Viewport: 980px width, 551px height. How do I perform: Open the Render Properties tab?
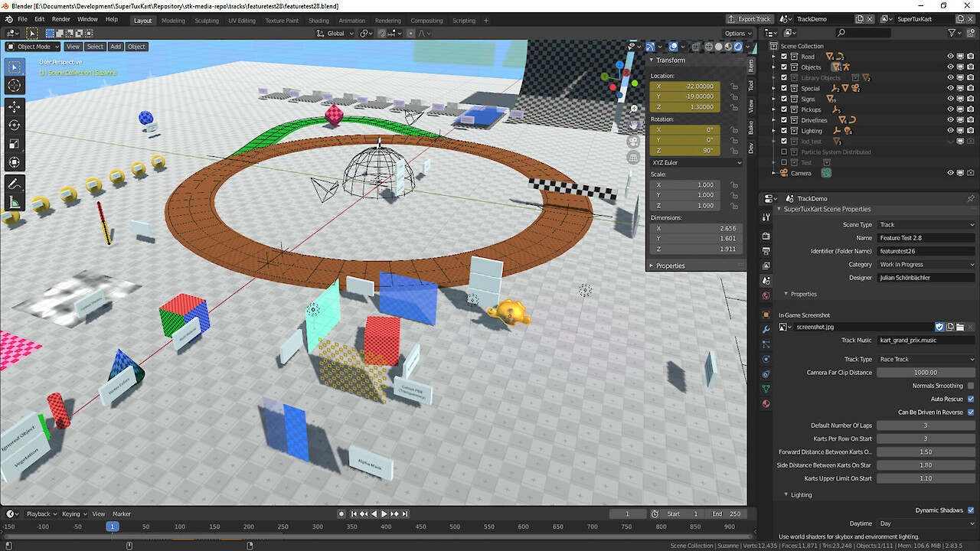click(765, 235)
